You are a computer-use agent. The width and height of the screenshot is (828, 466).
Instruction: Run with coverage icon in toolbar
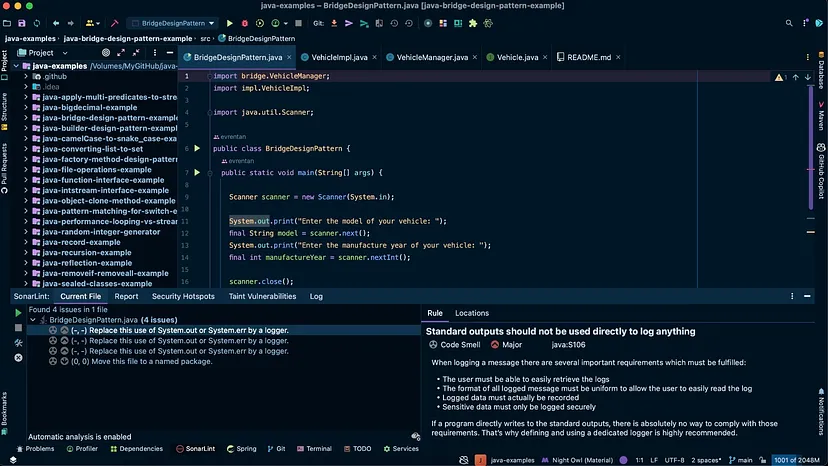click(259, 23)
